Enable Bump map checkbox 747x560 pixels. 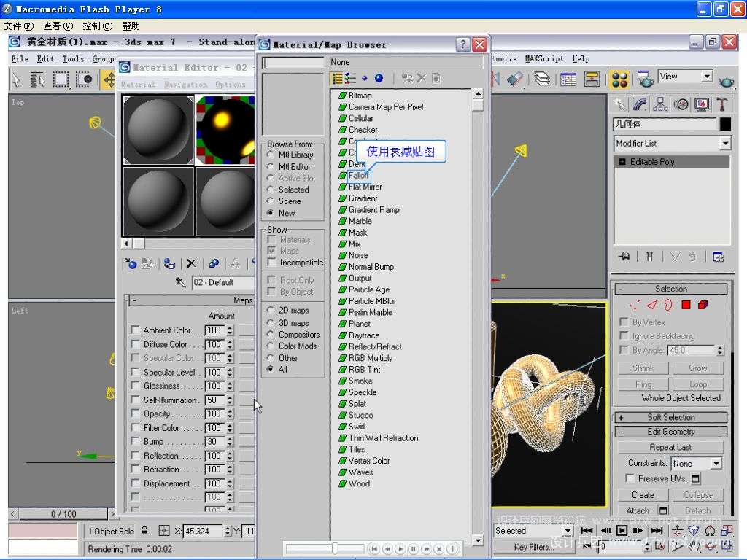coord(135,441)
